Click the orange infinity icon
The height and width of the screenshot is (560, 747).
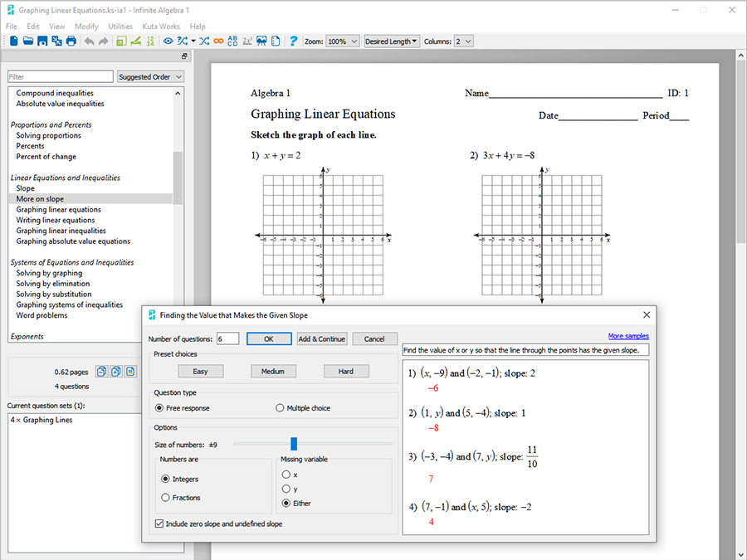pyautogui.click(x=218, y=41)
